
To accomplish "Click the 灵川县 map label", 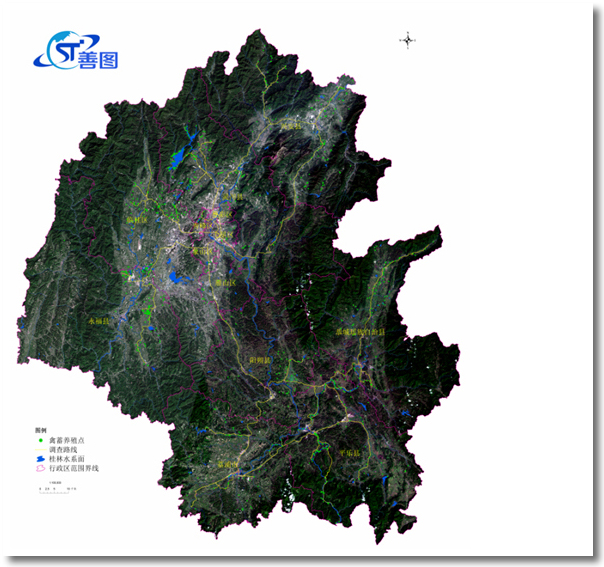I will (x=233, y=197).
